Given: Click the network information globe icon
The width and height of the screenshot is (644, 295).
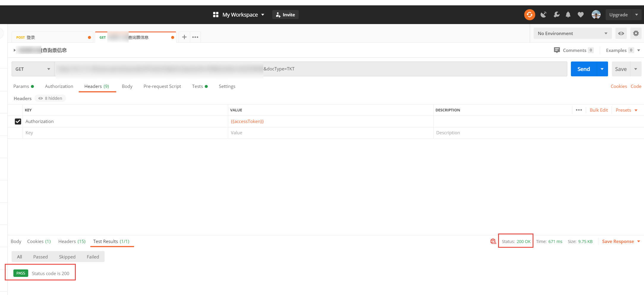Looking at the screenshot, I should click(493, 241).
